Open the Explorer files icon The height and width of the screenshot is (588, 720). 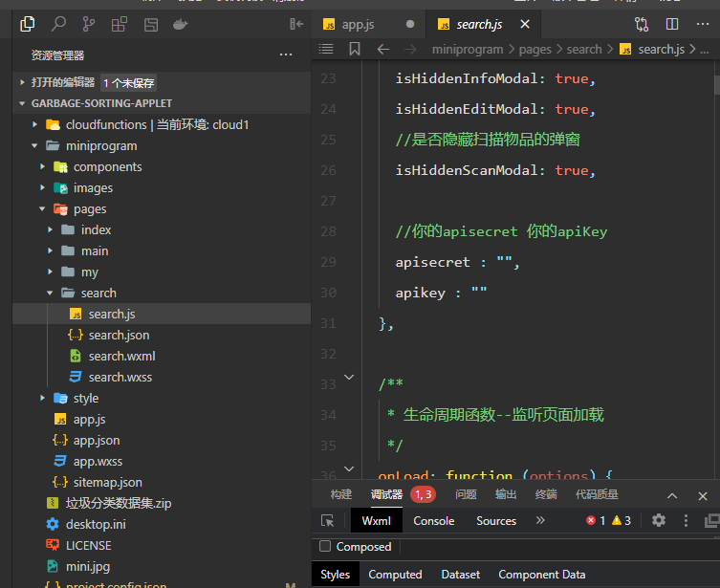(x=28, y=24)
